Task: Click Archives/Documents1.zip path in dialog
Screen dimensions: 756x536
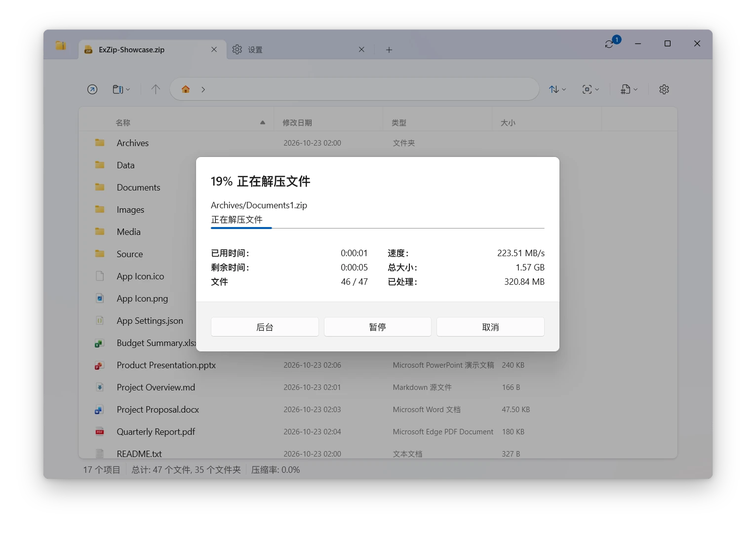Action: pos(259,205)
